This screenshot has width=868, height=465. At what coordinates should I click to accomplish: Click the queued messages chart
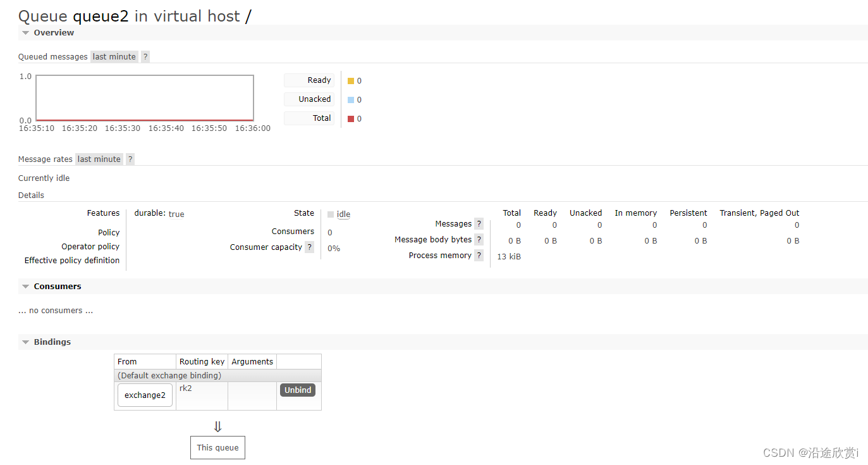click(145, 98)
